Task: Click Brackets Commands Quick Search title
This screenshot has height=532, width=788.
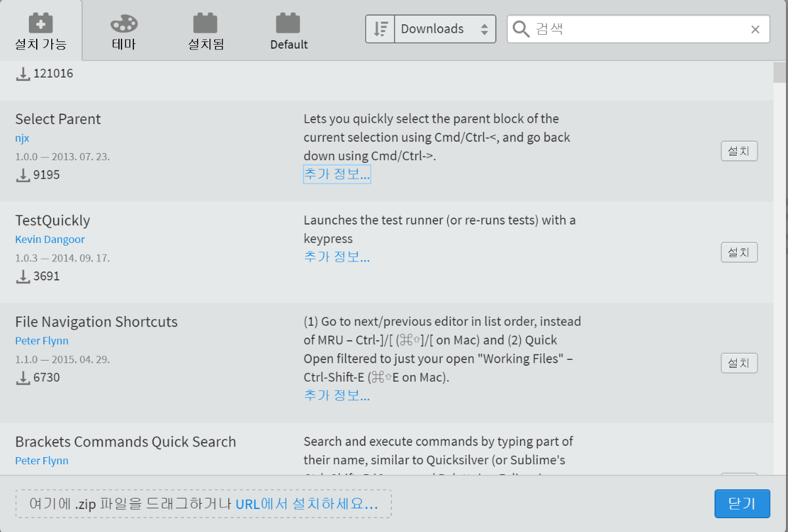Action: point(125,441)
